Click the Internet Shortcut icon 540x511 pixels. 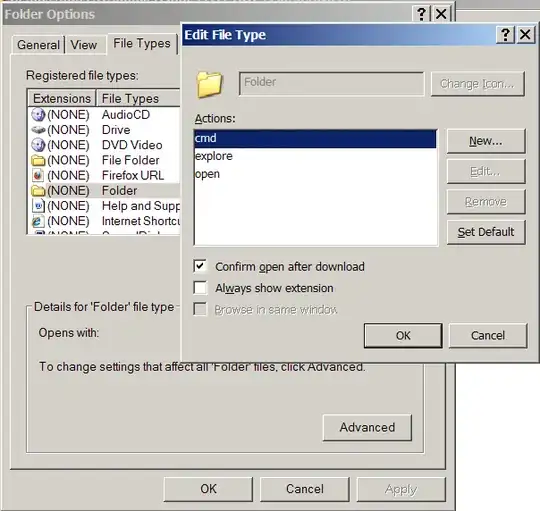tap(38, 221)
